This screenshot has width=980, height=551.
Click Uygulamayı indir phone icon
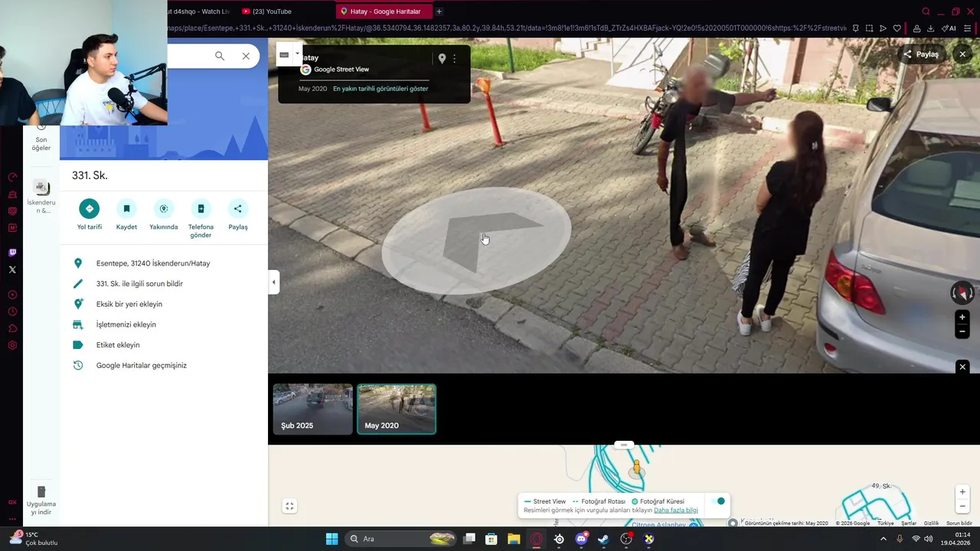click(41, 491)
